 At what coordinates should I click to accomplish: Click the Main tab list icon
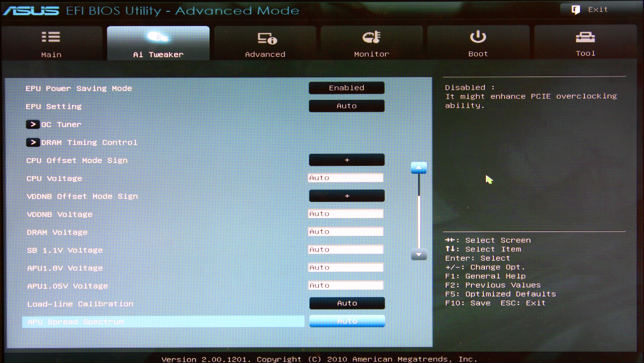click(51, 37)
